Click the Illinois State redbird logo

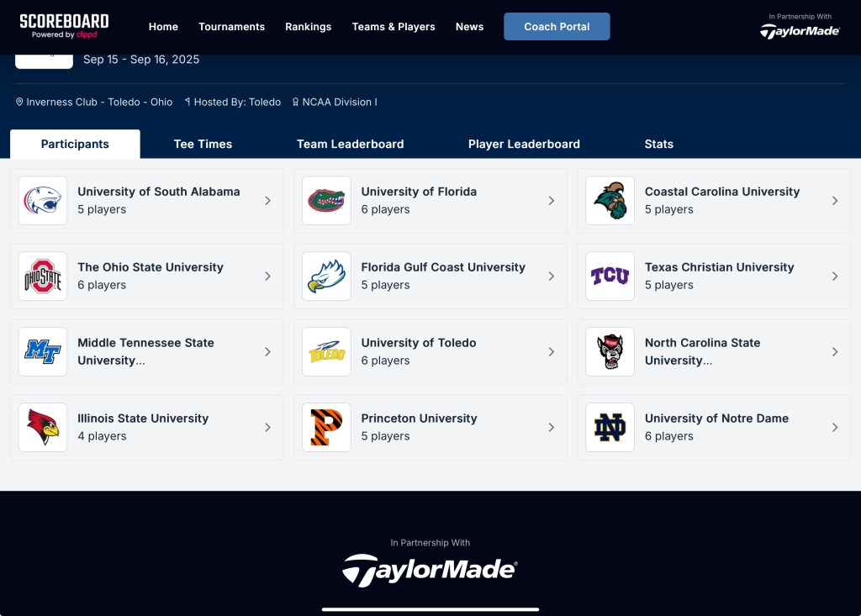(43, 428)
